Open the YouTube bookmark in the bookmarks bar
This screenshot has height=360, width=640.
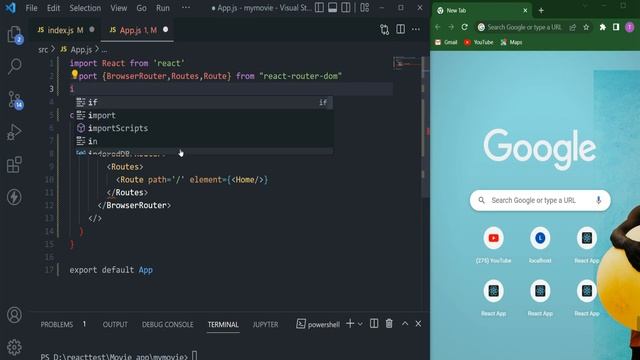coord(478,42)
